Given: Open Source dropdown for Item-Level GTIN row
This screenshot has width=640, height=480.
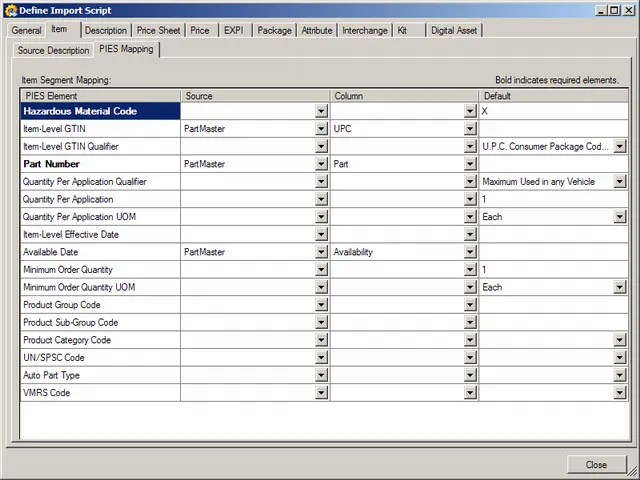Looking at the screenshot, I should point(321,129).
